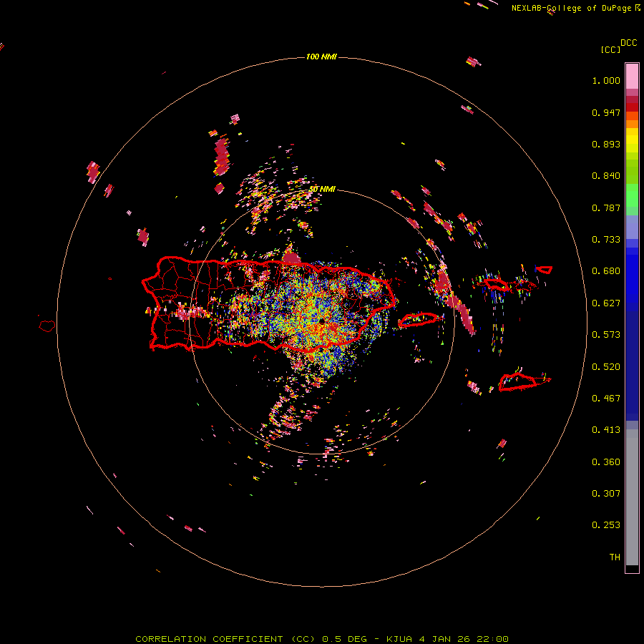
Task: Select the 0.733 legend value
Action: [606, 240]
